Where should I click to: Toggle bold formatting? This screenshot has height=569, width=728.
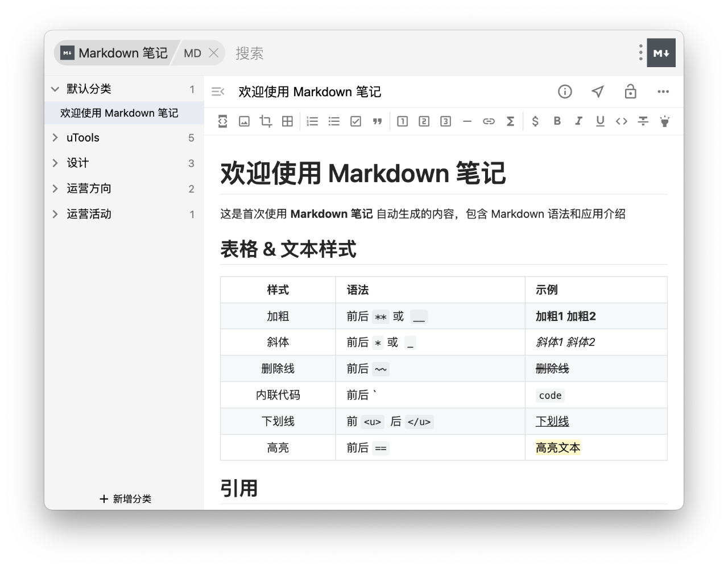pyautogui.click(x=557, y=121)
